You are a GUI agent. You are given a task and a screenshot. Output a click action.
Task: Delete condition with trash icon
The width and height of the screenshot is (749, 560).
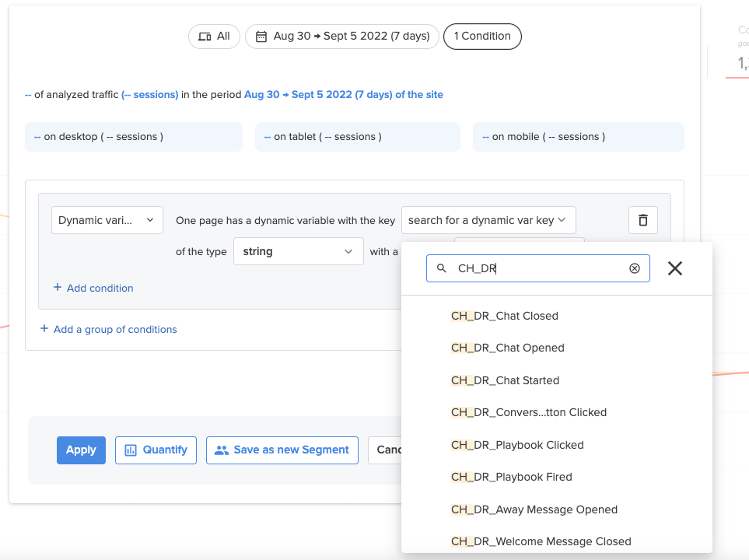coord(643,220)
